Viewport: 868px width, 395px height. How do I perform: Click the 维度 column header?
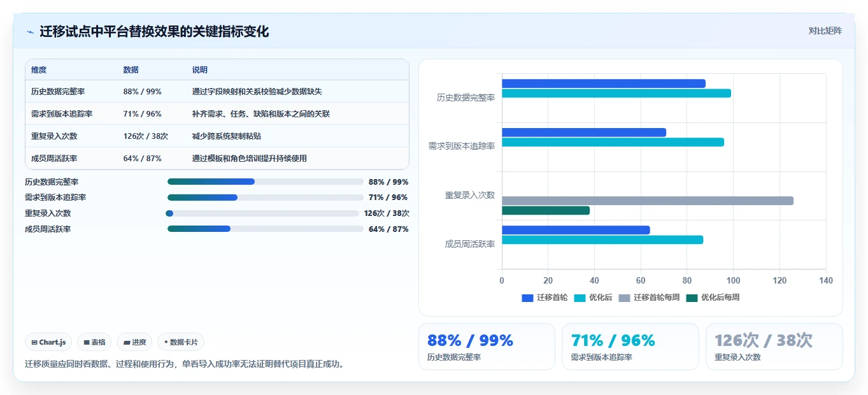(x=39, y=70)
